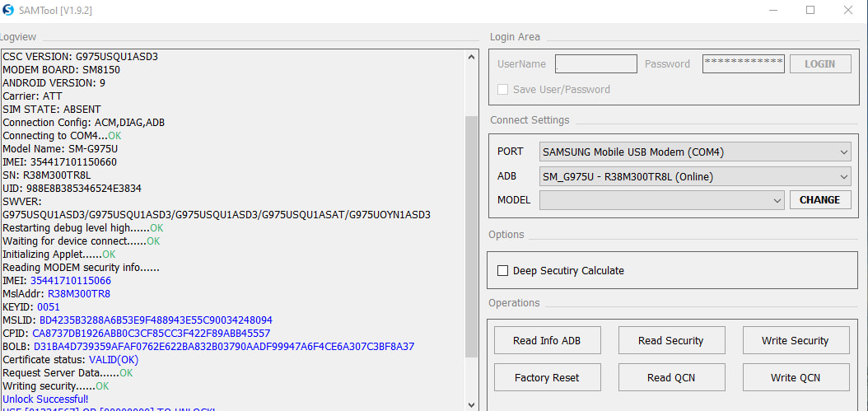868x411 pixels.
Task: Enable Save User/Password checkbox
Action: pyautogui.click(x=502, y=89)
